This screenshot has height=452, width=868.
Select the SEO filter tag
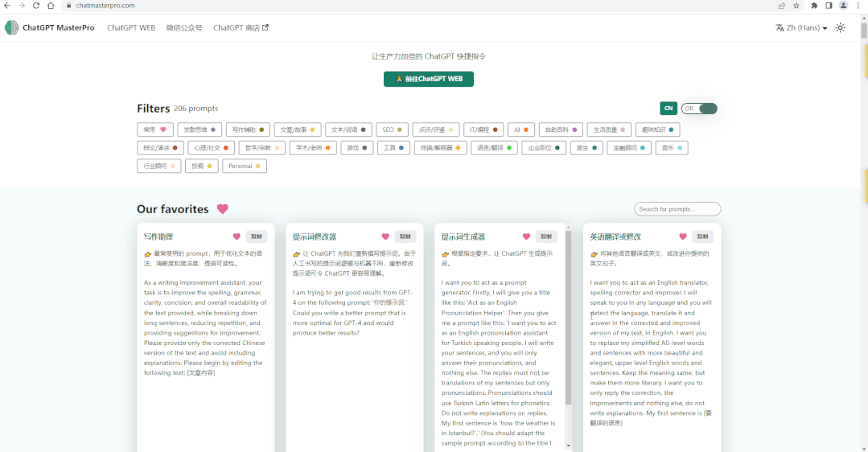(x=392, y=129)
